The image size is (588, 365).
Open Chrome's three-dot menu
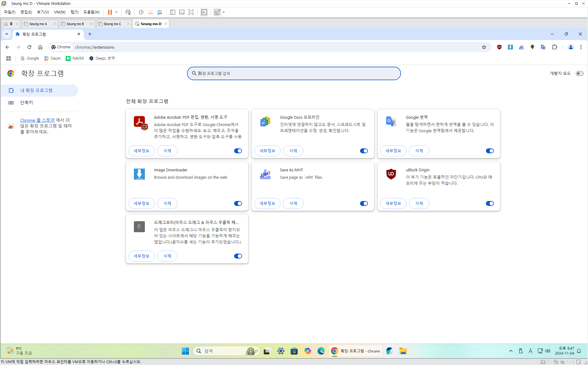581,47
